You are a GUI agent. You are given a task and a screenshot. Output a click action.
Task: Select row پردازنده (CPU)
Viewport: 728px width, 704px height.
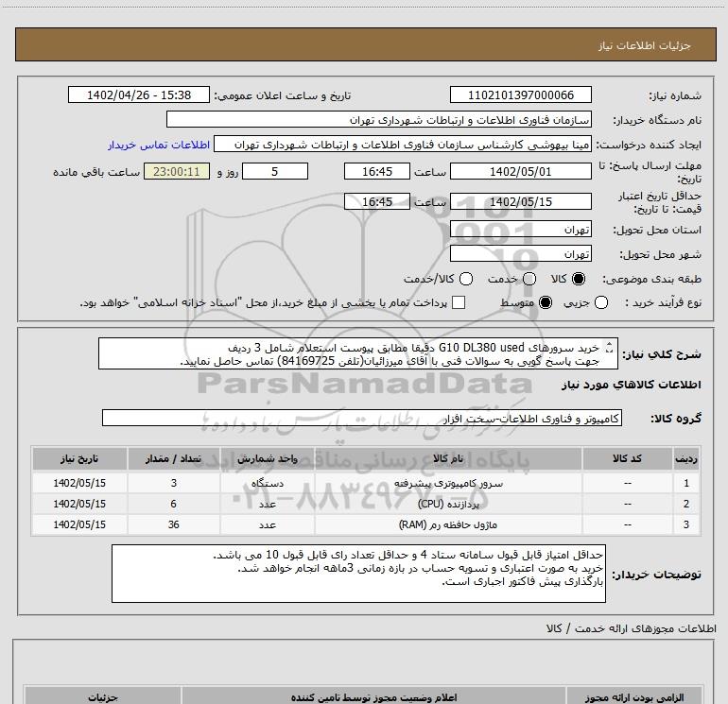(366, 504)
